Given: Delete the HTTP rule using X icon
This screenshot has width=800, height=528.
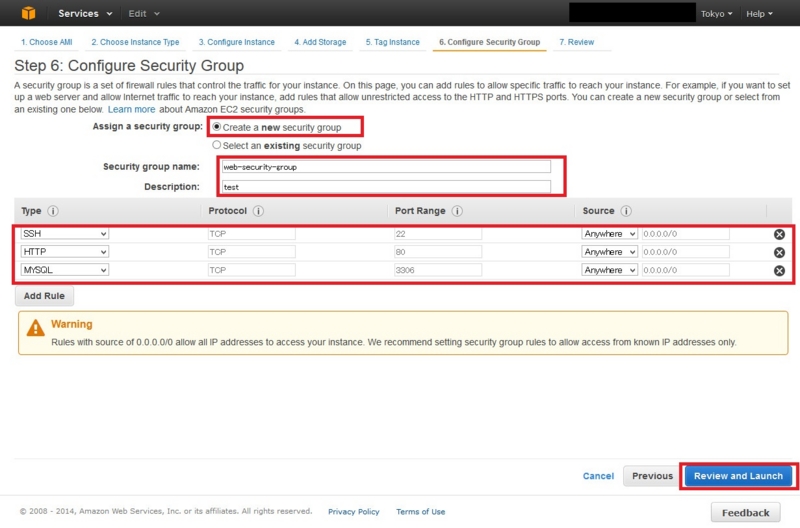Looking at the screenshot, I should [x=779, y=253].
